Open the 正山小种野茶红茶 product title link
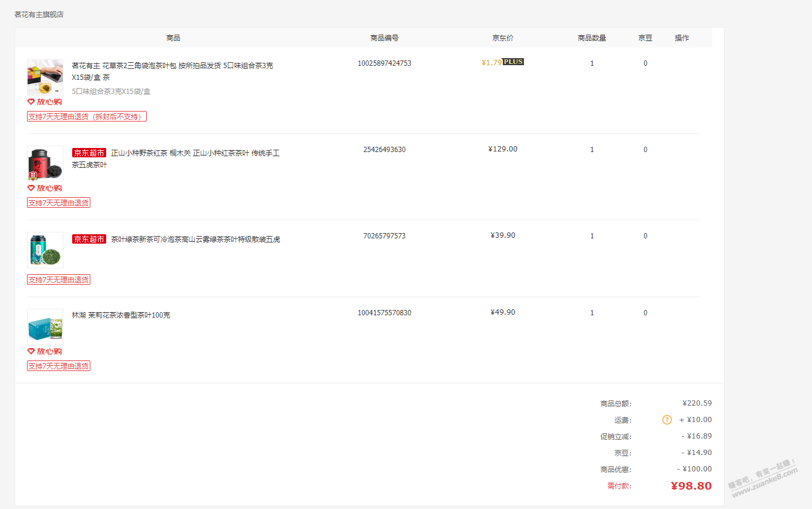The width and height of the screenshot is (812, 509). pyautogui.click(x=176, y=159)
